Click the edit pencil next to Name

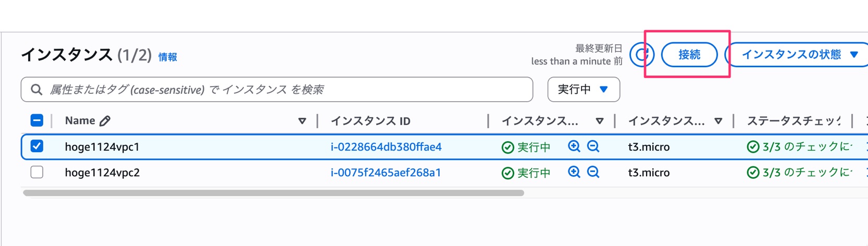(105, 121)
